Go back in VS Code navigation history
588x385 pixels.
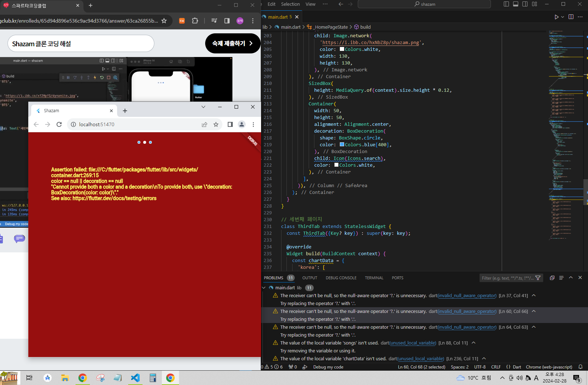click(341, 4)
